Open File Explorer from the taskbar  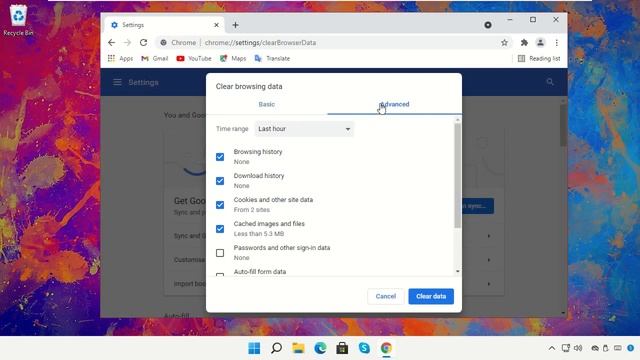click(x=298, y=348)
